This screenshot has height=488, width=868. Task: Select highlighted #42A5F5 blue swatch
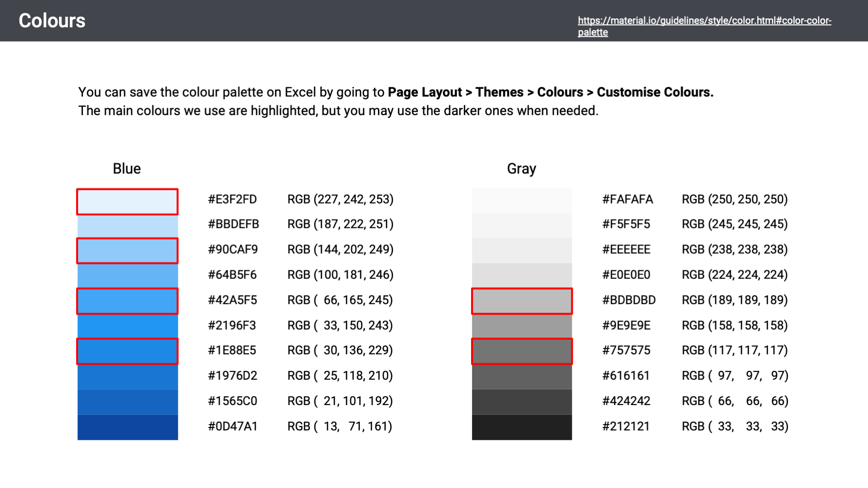(127, 301)
